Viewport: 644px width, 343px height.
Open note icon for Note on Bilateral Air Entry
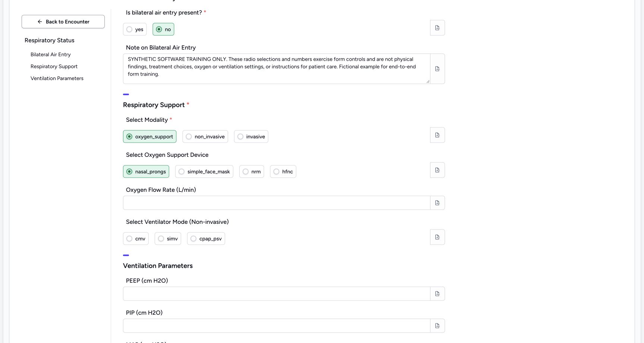click(x=437, y=69)
